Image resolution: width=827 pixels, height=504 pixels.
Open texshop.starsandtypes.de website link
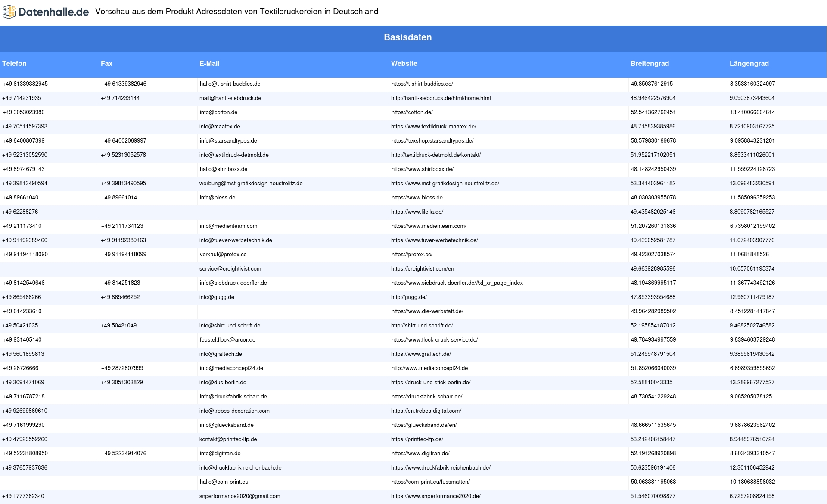click(432, 141)
